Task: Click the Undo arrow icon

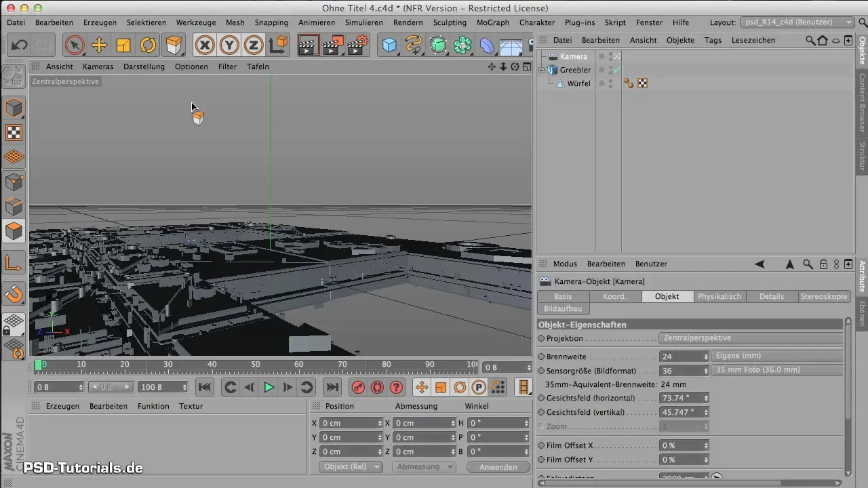Action: [19, 45]
